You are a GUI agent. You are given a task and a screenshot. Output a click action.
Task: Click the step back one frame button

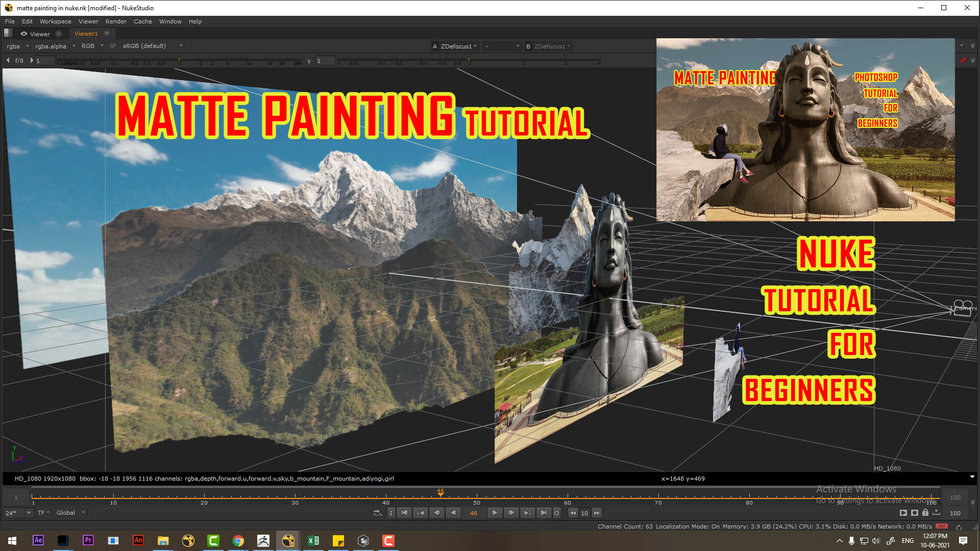click(x=437, y=513)
